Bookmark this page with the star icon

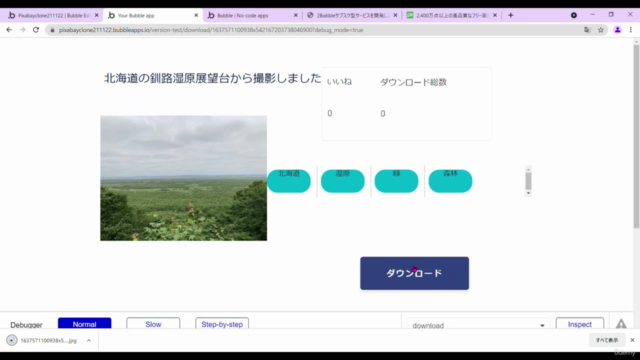click(x=601, y=30)
